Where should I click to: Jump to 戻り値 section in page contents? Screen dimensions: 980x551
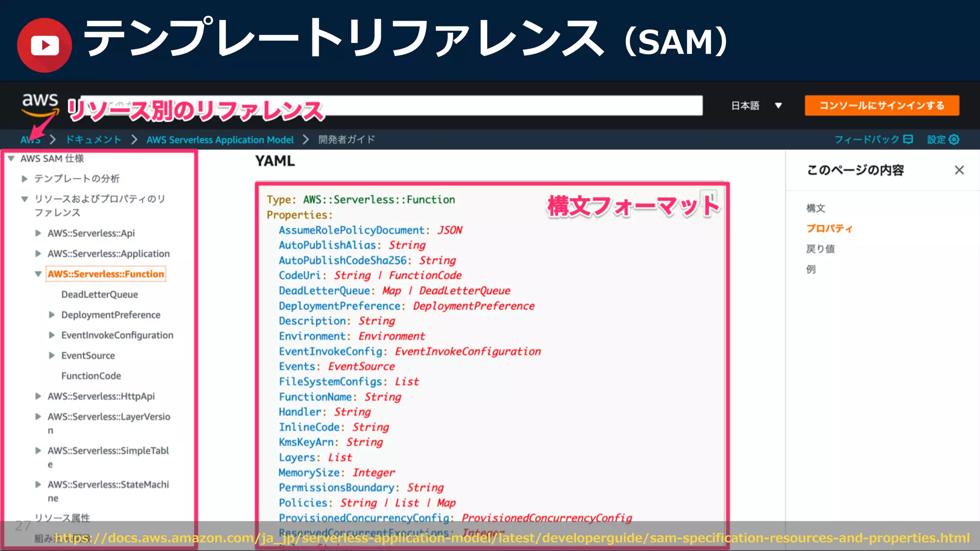coord(820,249)
